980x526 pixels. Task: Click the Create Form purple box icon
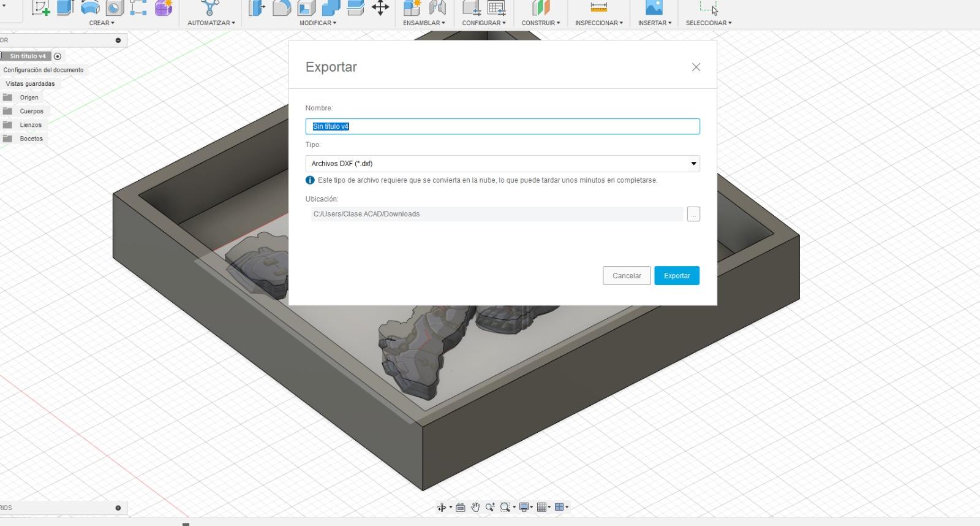point(164,7)
